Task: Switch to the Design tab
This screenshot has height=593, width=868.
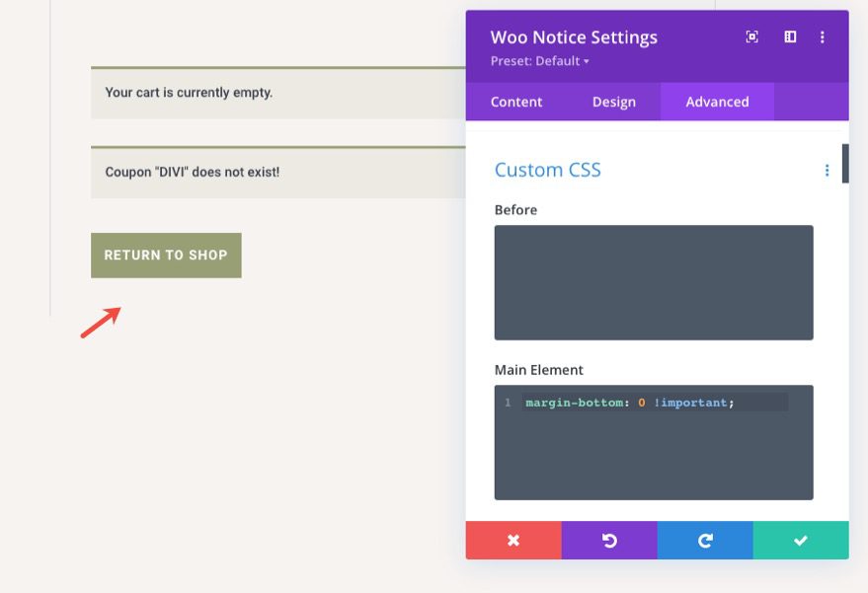Action: (x=614, y=102)
